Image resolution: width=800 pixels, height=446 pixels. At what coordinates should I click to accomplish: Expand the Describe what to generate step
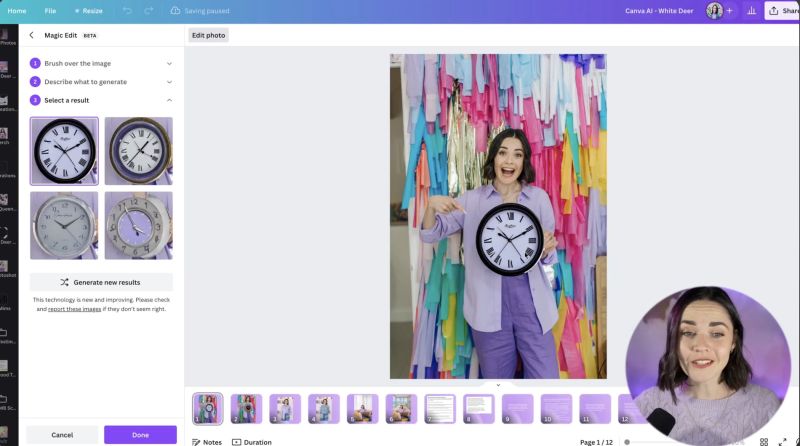(x=169, y=82)
